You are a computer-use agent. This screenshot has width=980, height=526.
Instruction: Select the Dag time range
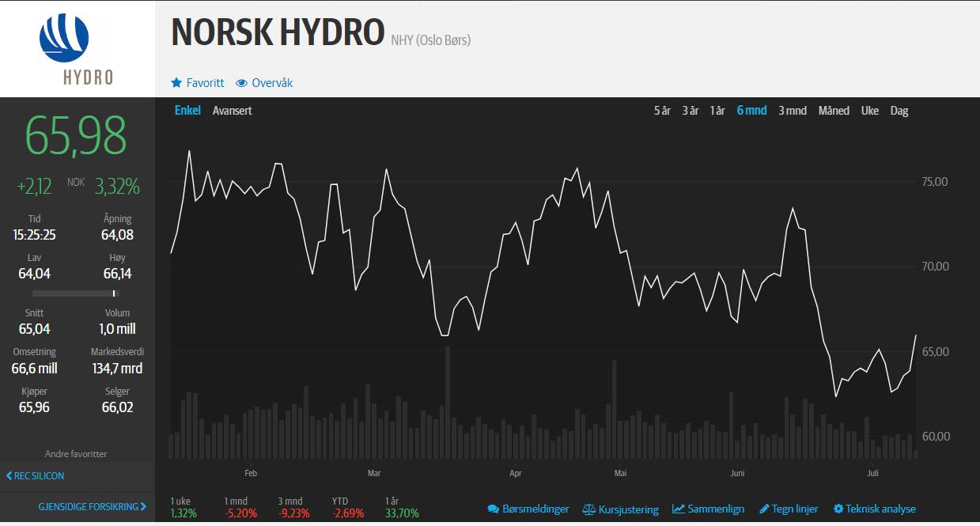[899, 111]
